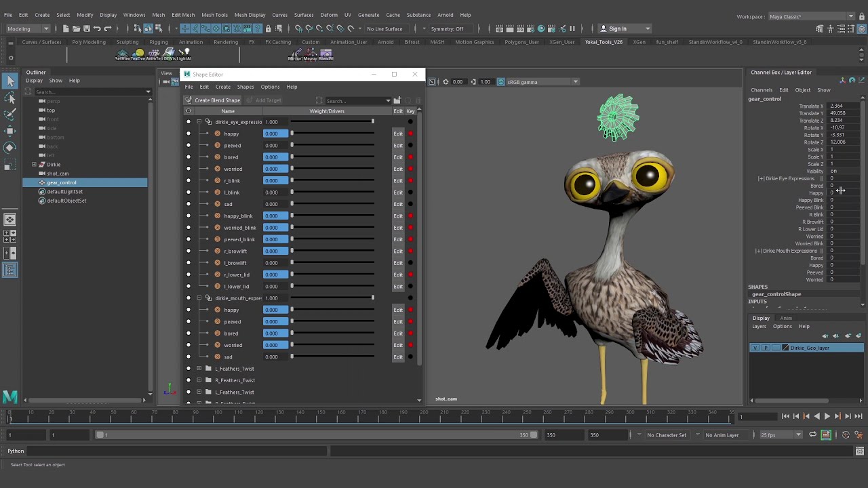The height and width of the screenshot is (488, 868).
Task: Expand the L_Feathers_Twist blend shape group
Action: pos(199,369)
